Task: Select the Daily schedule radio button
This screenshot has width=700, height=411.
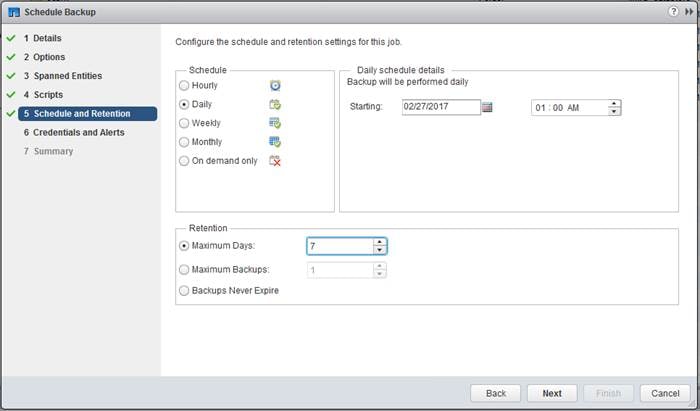Action: (x=183, y=104)
